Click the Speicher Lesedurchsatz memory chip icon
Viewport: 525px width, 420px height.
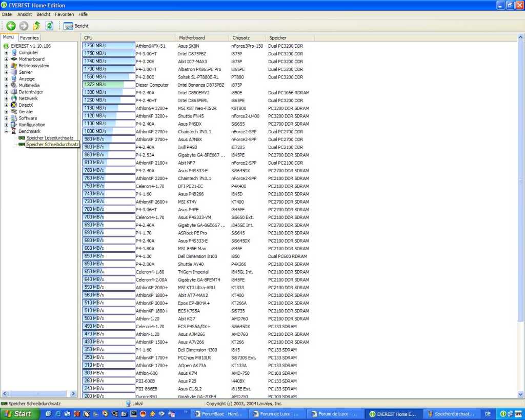coord(22,137)
